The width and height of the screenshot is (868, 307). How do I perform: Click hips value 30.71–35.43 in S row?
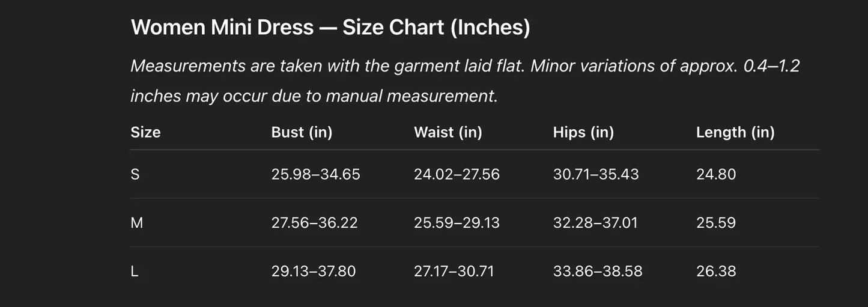coord(596,174)
